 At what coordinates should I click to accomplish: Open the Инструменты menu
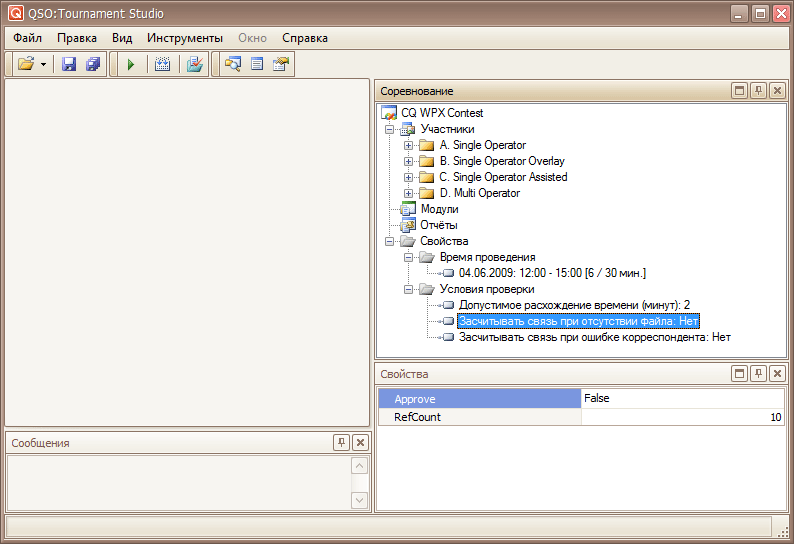tap(184, 38)
